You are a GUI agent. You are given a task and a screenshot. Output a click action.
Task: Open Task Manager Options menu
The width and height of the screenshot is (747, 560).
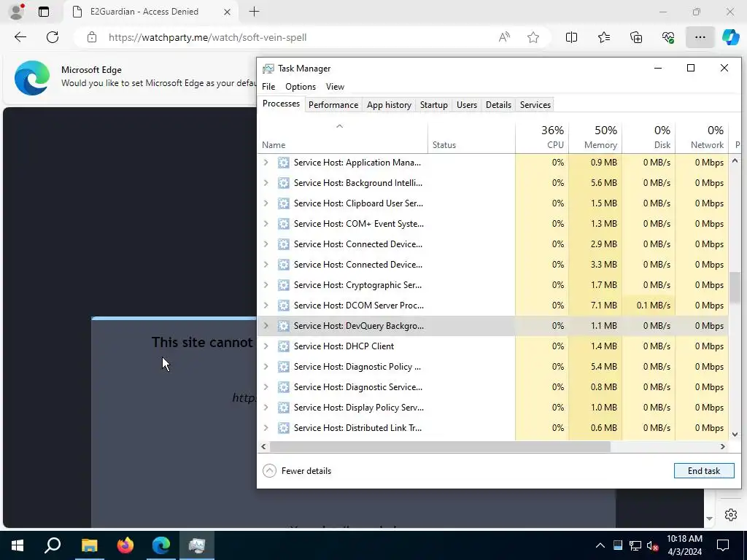point(300,87)
